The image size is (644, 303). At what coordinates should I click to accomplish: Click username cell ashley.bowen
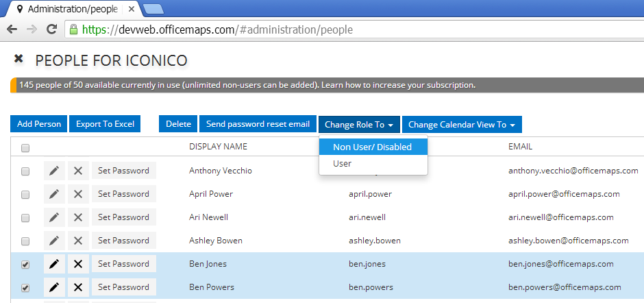tap(375, 241)
